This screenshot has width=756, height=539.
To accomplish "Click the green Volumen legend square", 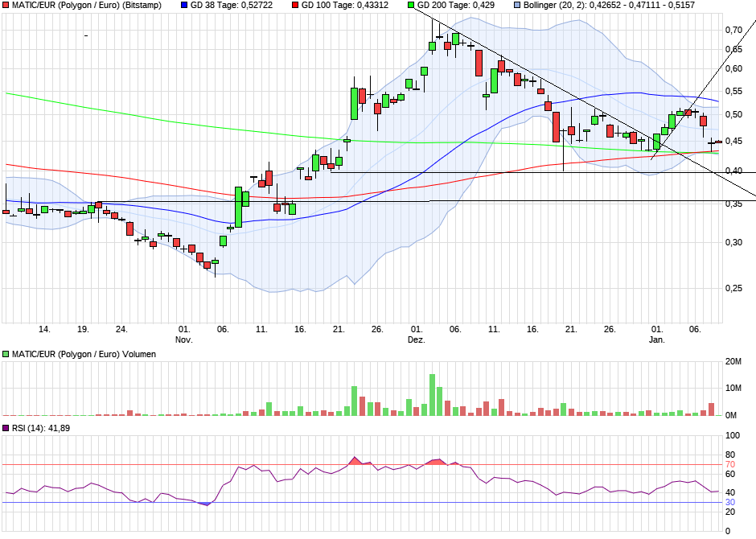I will pos(6,354).
